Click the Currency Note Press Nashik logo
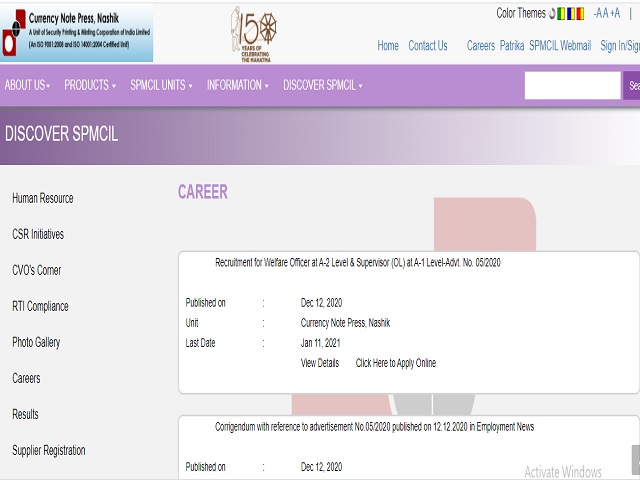 [77, 34]
